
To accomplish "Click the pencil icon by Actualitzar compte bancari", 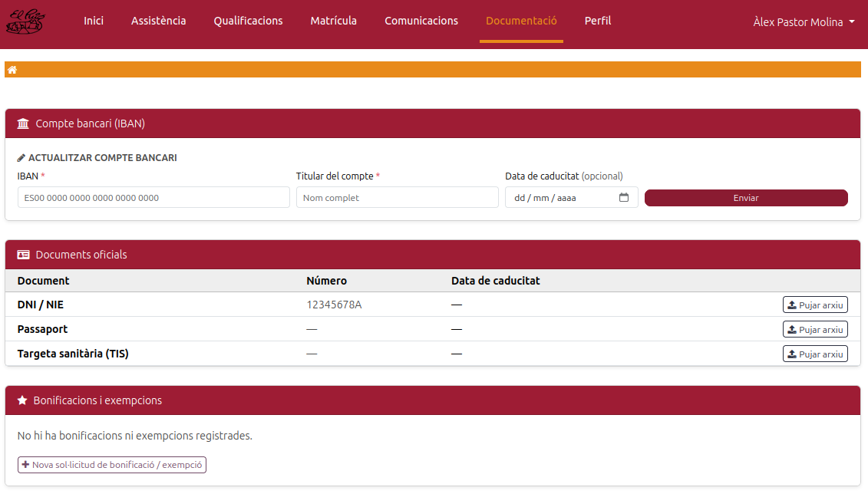I will (21, 158).
